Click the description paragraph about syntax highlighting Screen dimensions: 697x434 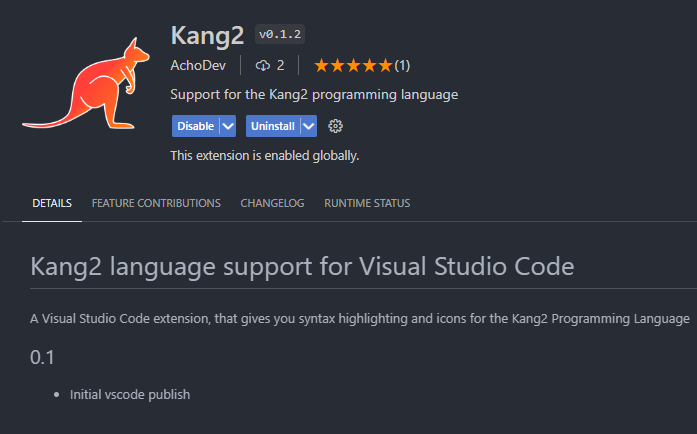pos(360,319)
